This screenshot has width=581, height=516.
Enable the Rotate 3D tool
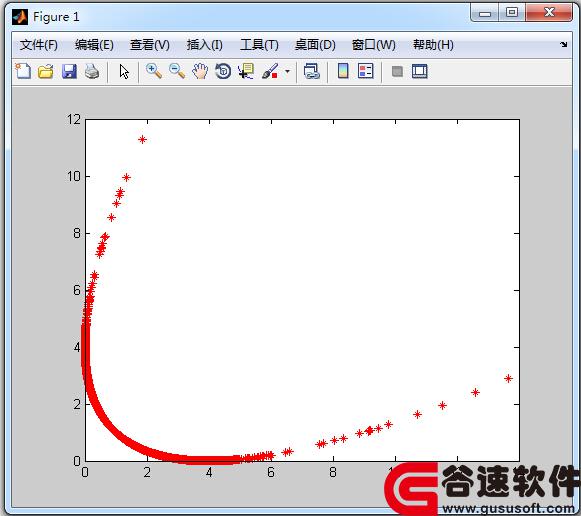[x=223, y=71]
